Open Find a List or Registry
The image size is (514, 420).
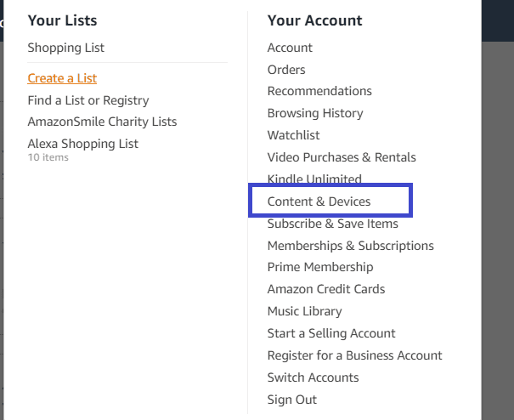(88, 100)
